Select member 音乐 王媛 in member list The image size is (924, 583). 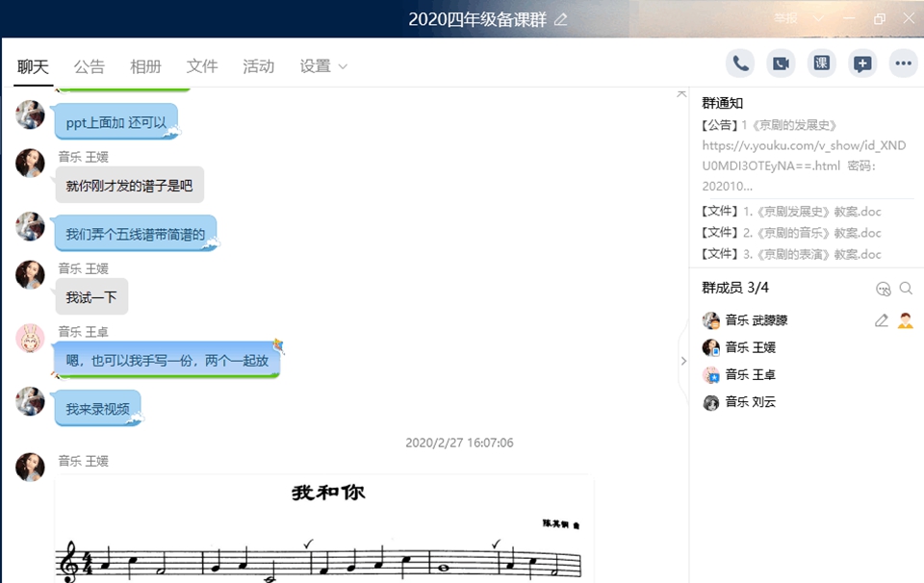[750, 347]
